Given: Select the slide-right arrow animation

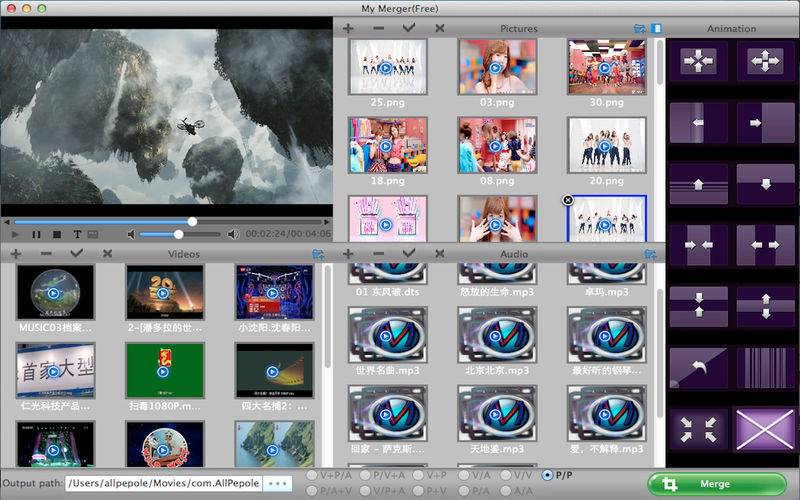Looking at the screenshot, I should [x=765, y=122].
